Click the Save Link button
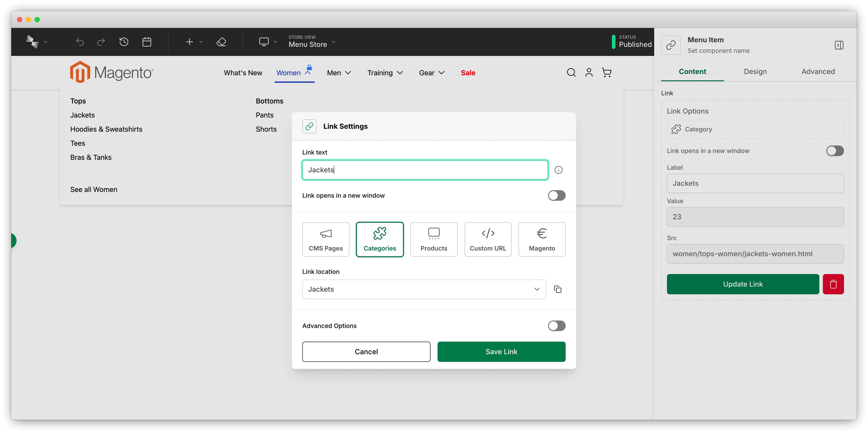This screenshot has height=431, width=868. [501, 352]
